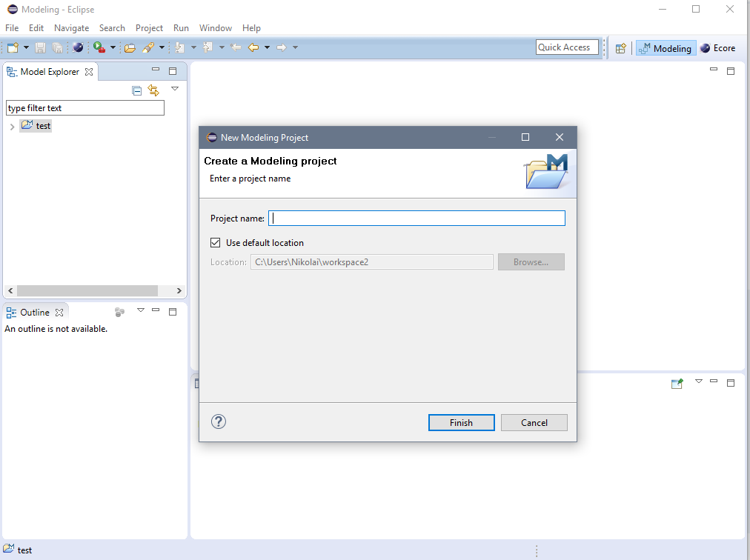Viewport: 750px width, 560px height.
Task: Click the Previous Annotation icon
Action: pos(208,47)
